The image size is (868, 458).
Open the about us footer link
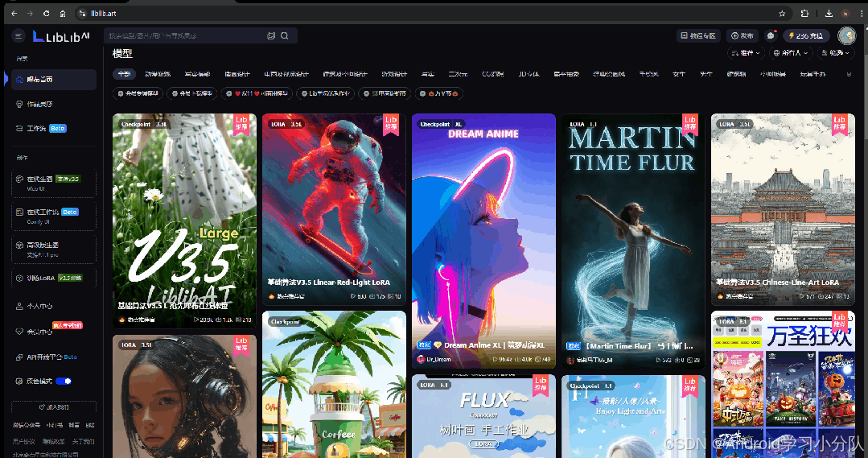(83, 441)
